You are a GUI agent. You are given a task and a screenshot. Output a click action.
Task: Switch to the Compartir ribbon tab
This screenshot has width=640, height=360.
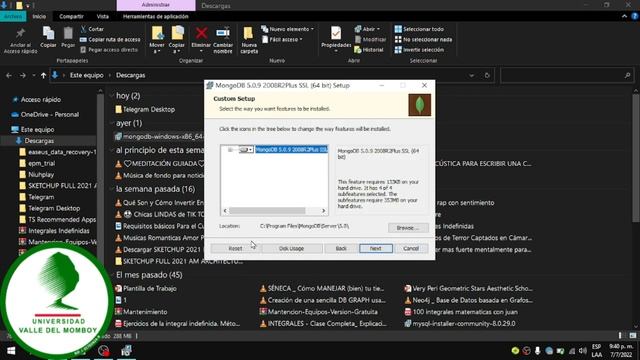[x=71, y=16]
